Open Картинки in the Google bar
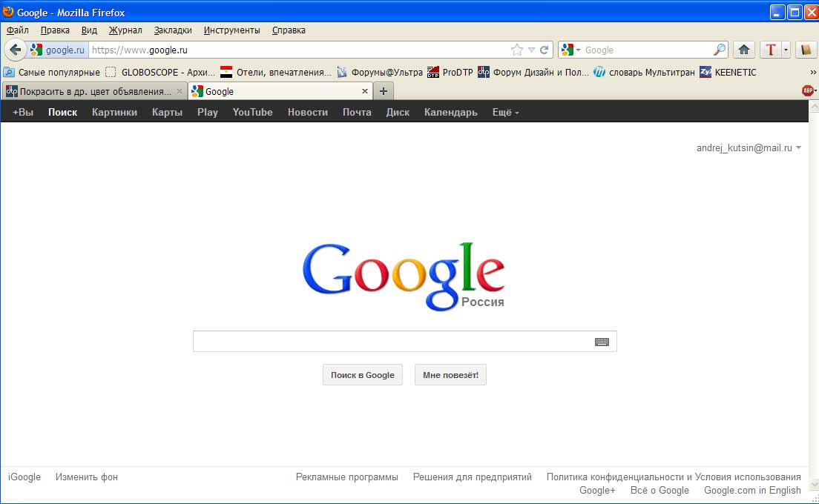The width and height of the screenshot is (819, 504). (114, 112)
